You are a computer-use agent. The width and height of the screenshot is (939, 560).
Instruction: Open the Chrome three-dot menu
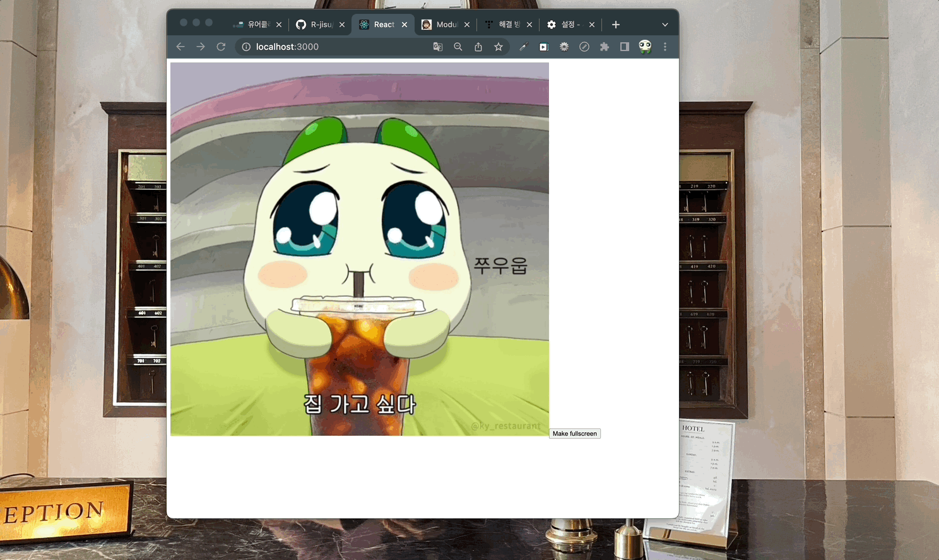click(665, 47)
